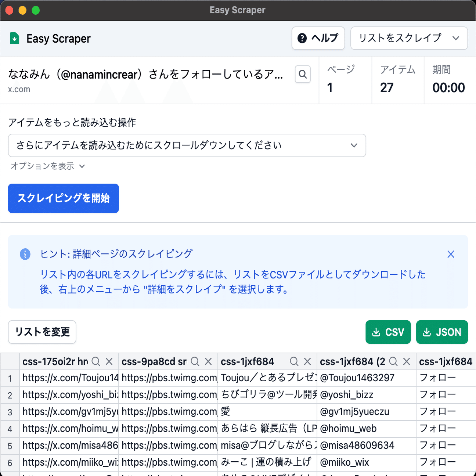
Task: Click the css-175oi2r column header label
Action: tap(55, 361)
